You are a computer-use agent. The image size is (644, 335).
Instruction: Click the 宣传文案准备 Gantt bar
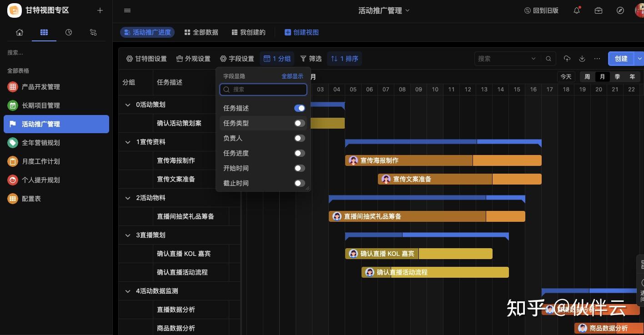tap(460, 179)
